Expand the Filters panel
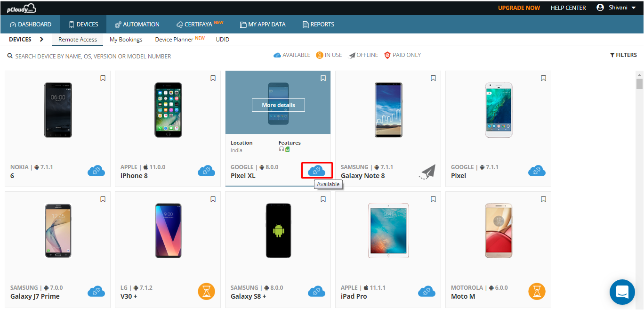The height and width of the screenshot is (310, 644). (623, 55)
